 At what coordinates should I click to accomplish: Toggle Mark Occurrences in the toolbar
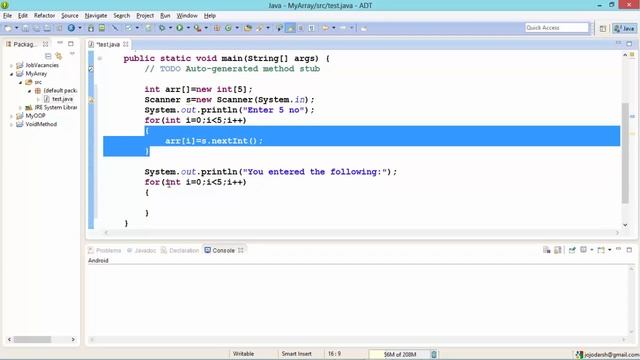click(291, 28)
